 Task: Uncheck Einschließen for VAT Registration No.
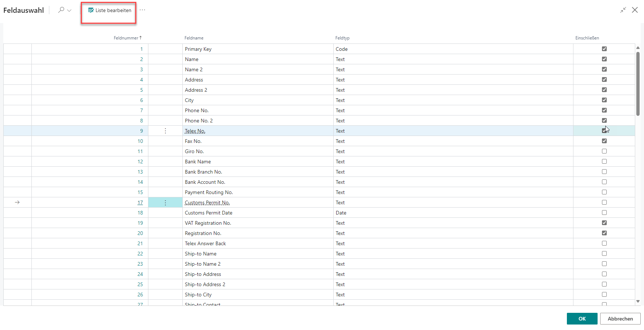(x=604, y=223)
